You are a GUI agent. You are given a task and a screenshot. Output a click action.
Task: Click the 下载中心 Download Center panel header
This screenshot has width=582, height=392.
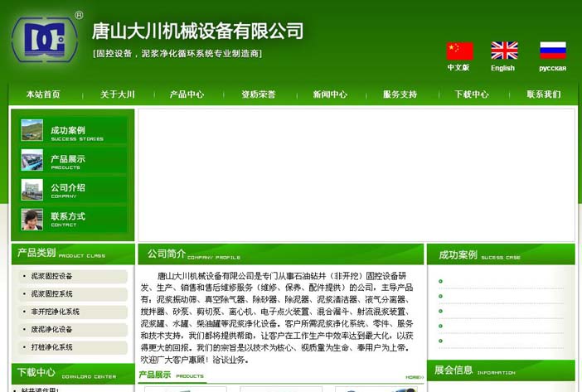73,374
